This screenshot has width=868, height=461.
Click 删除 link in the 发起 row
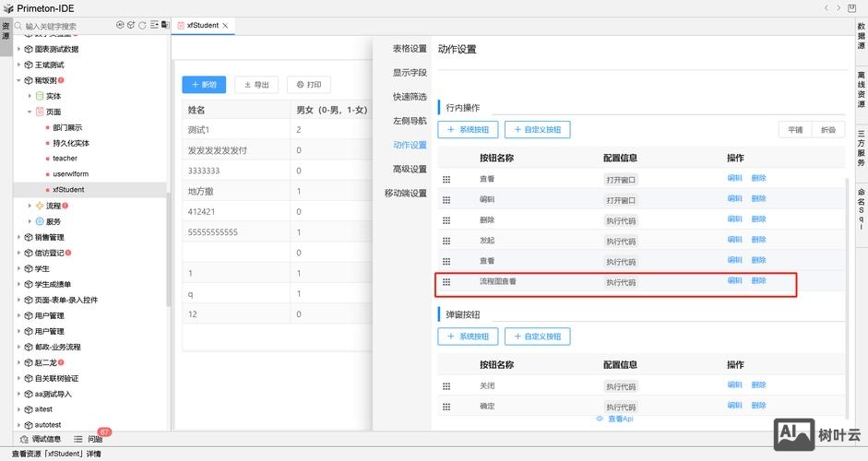(x=759, y=240)
